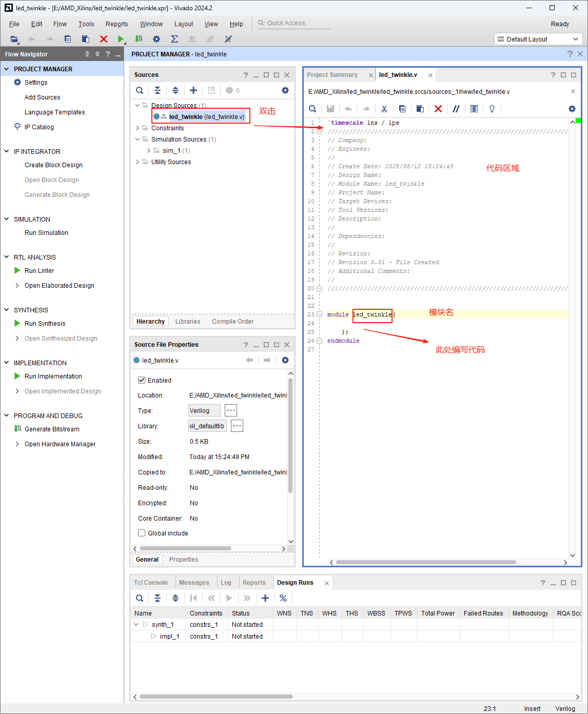The width and height of the screenshot is (588, 714).
Task: Collapse the SIMULATION section
Action: [7, 219]
